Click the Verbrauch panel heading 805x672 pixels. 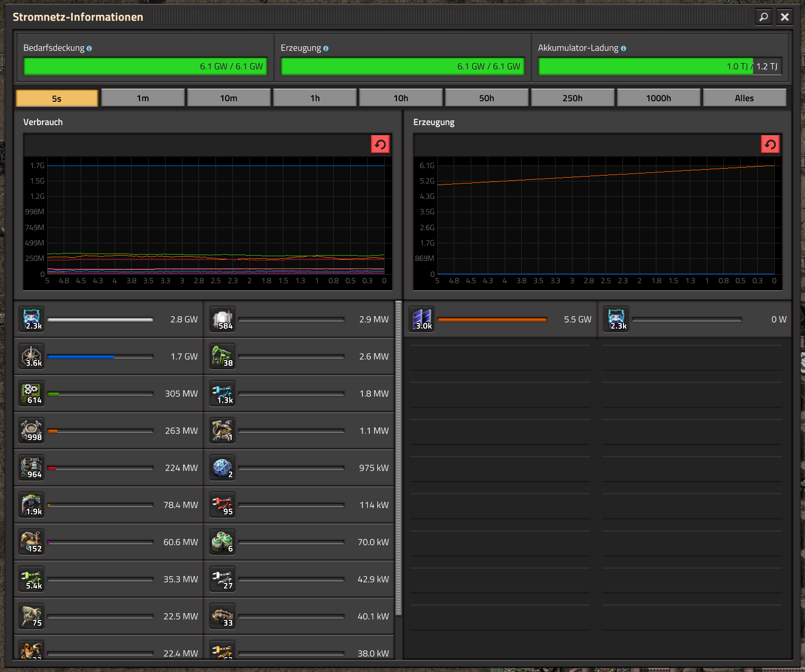click(x=43, y=122)
